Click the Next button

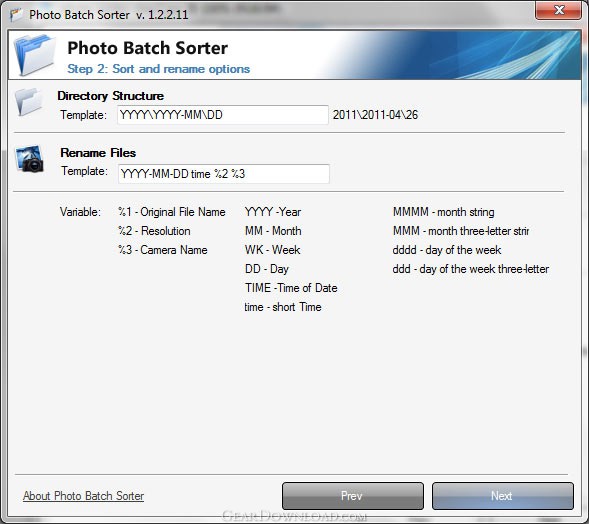[x=503, y=496]
